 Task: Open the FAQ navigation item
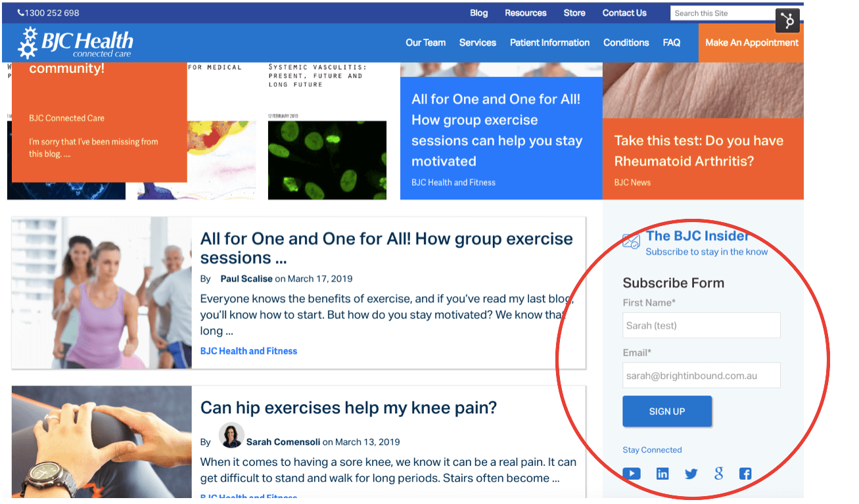(672, 43)
